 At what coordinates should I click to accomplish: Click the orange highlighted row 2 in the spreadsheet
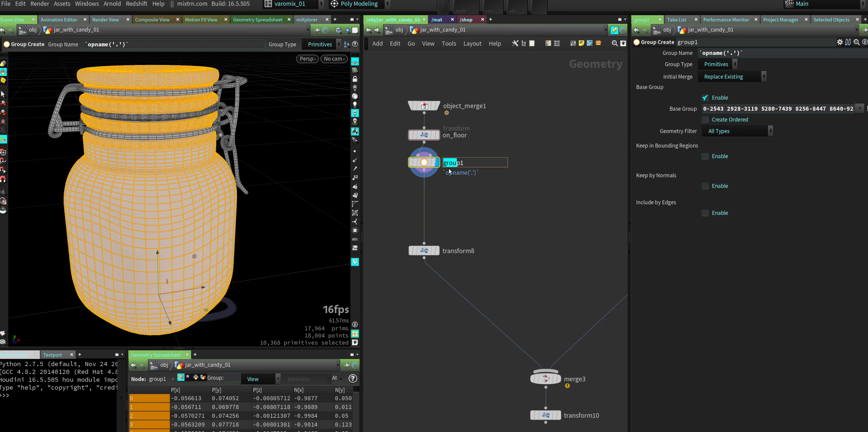(x=149, y=415)
